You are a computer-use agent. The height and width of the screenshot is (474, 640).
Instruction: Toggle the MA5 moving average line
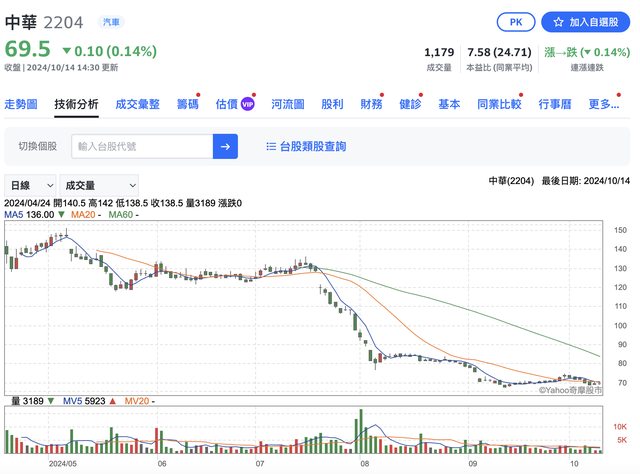click(x=30, y=214)
